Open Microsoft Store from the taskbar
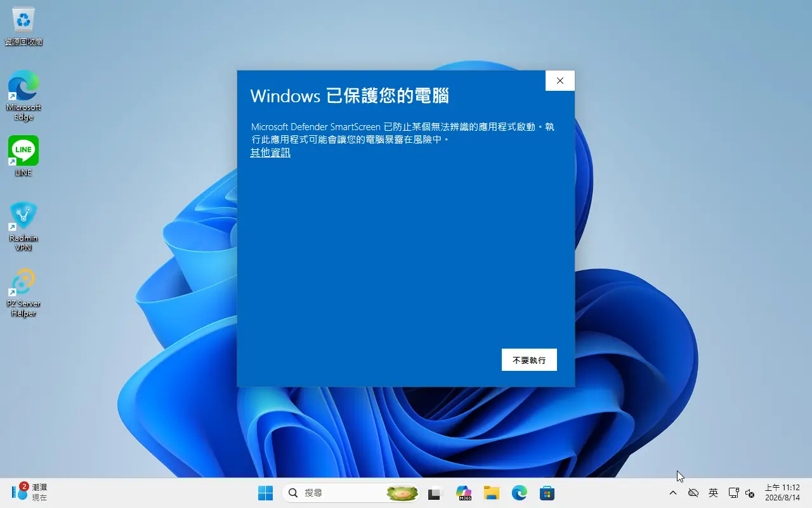This screenshot has height=508, width=812. click(x=547, y=493)
